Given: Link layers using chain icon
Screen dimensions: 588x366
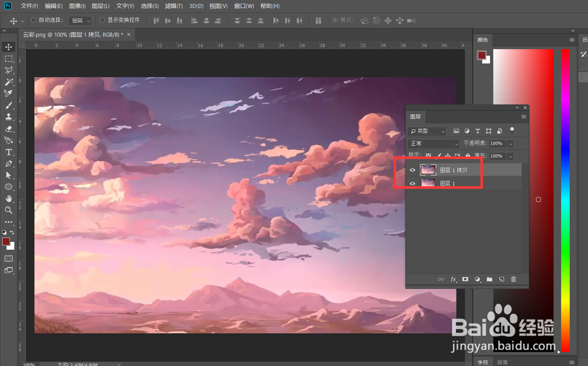Looking at the screenshot, I should (x=441, y=279).
